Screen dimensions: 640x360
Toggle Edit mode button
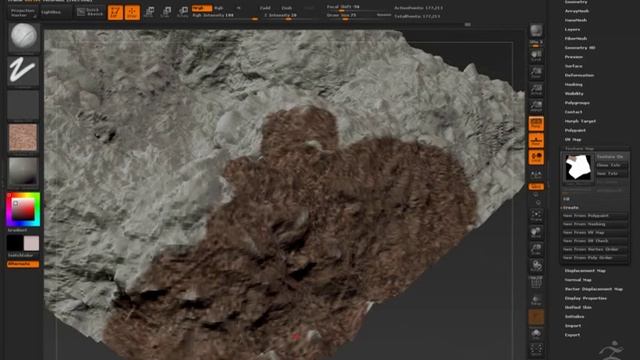[116, 12]
